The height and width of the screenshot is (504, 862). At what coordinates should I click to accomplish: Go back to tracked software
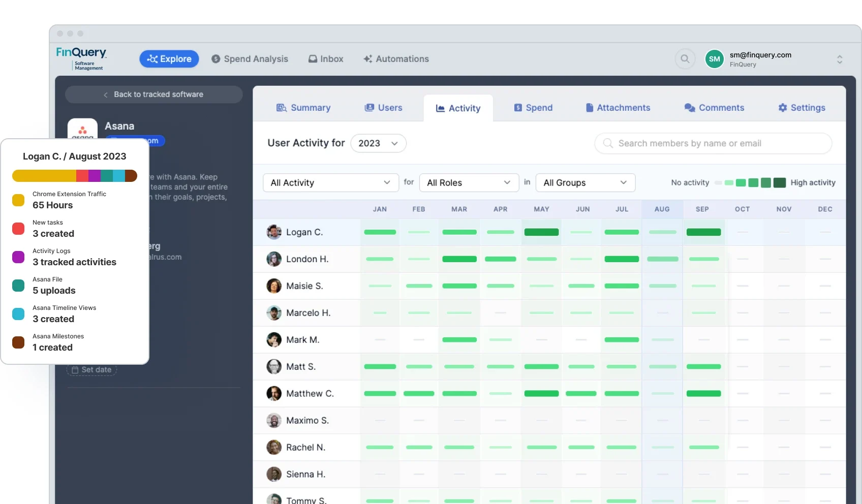tap(153, 94)
